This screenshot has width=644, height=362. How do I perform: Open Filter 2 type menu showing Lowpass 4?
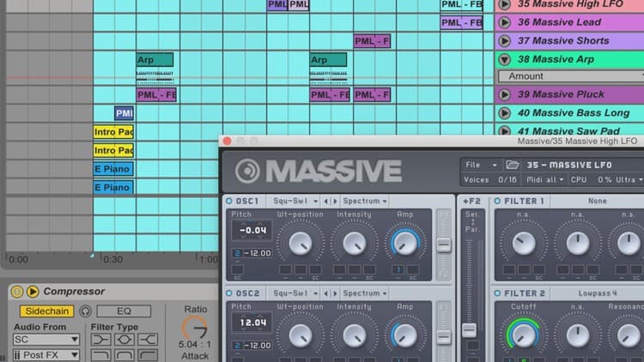click(597, 293)
